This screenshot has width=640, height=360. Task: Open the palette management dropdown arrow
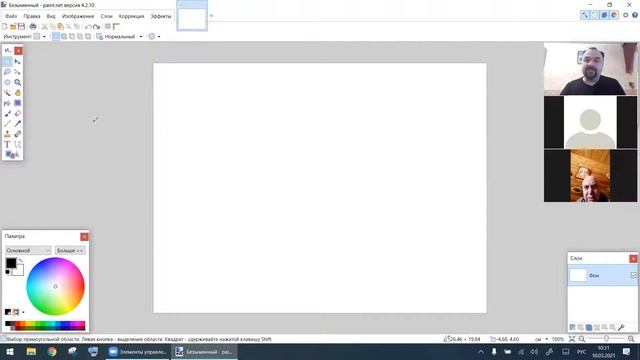pos(23,312)
